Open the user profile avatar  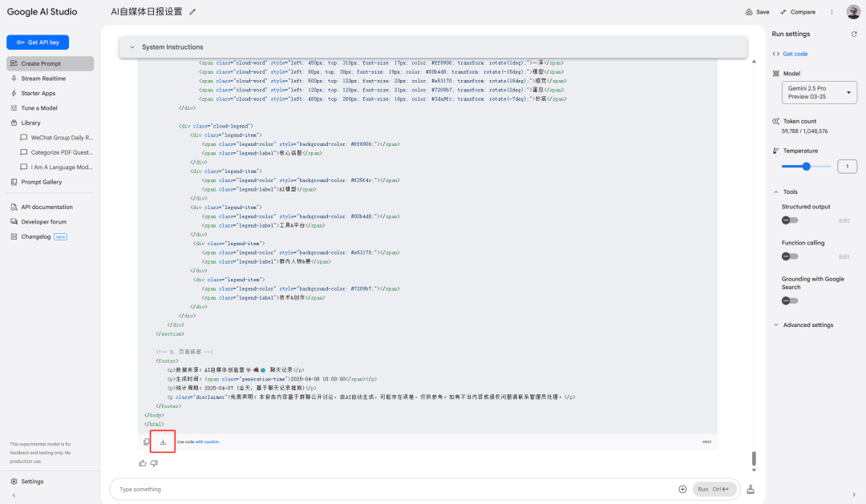coord(853,12)
